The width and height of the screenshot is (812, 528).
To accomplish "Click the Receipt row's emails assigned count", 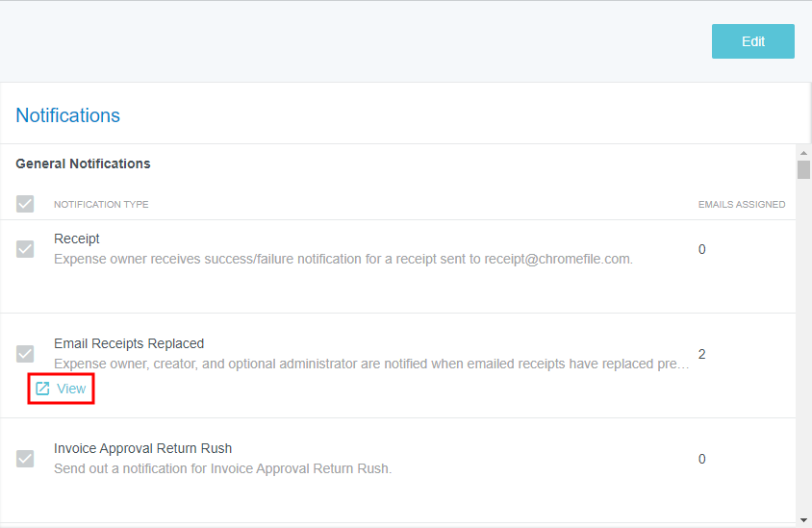I will [701, 249].
